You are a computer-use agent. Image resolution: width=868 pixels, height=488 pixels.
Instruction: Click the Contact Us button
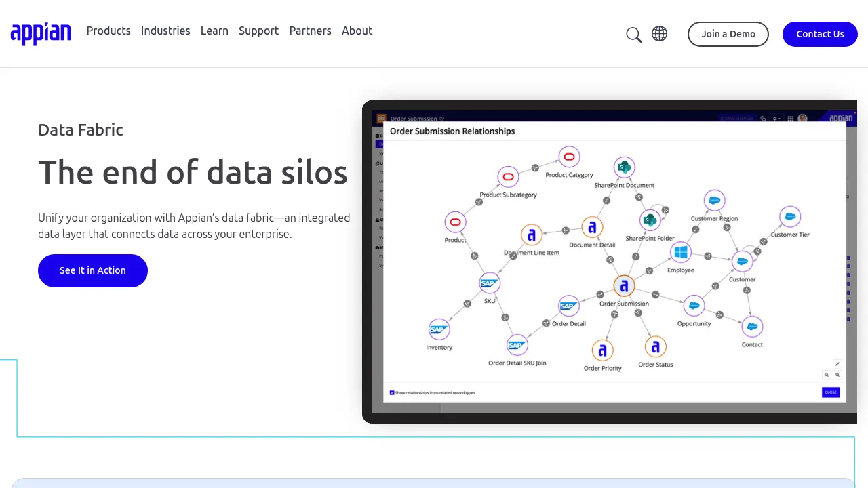point(820,34)
